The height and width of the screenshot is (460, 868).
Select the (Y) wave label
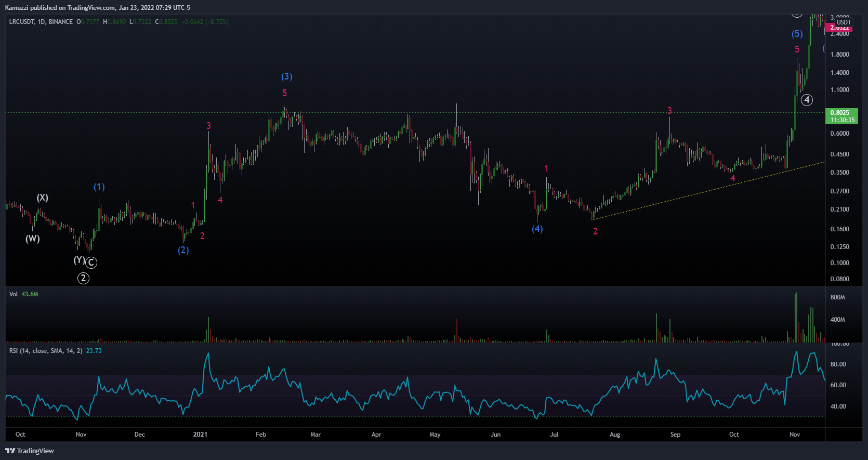(79, 260)
